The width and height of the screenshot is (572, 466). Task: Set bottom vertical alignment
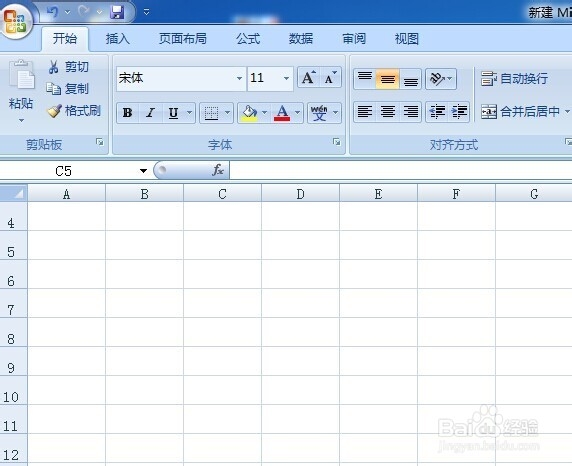pos(410,78)
